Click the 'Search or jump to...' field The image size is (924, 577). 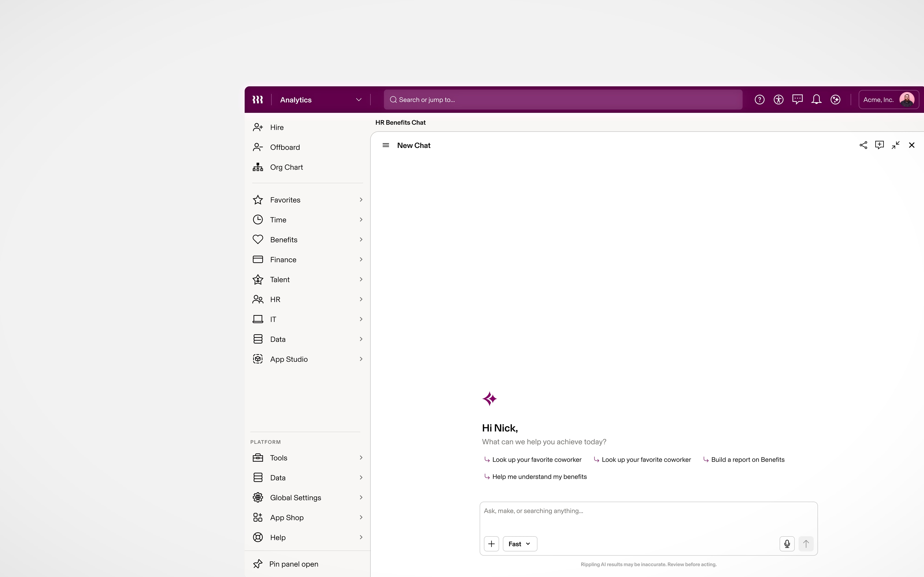(563, 100)
